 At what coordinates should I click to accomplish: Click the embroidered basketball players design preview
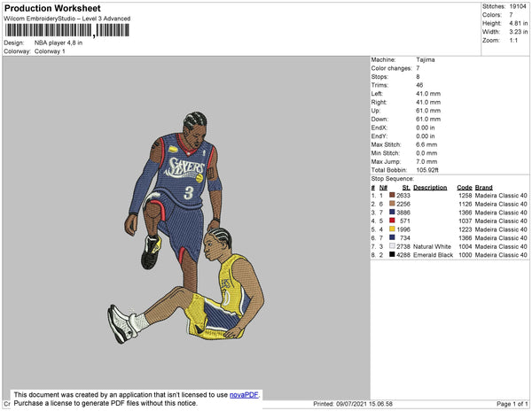click(186, 228)
